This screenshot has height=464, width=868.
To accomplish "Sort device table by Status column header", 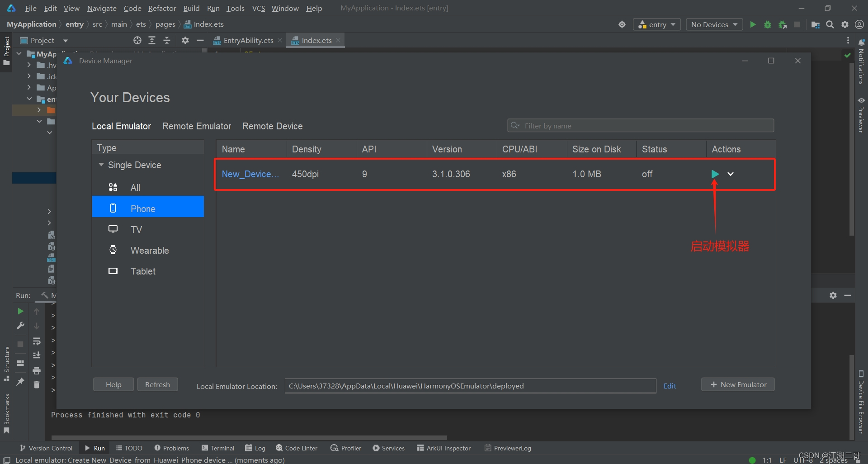I will pyautogui.click(x=671, y=149).
